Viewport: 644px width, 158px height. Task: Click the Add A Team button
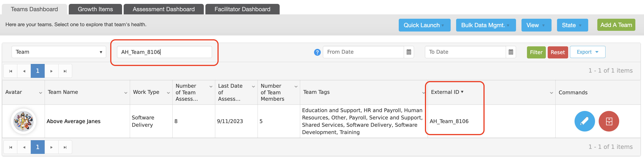click(616, 25)
